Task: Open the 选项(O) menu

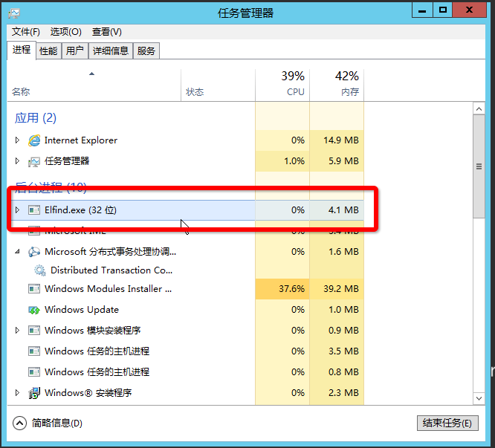Action: coord(65,32)
